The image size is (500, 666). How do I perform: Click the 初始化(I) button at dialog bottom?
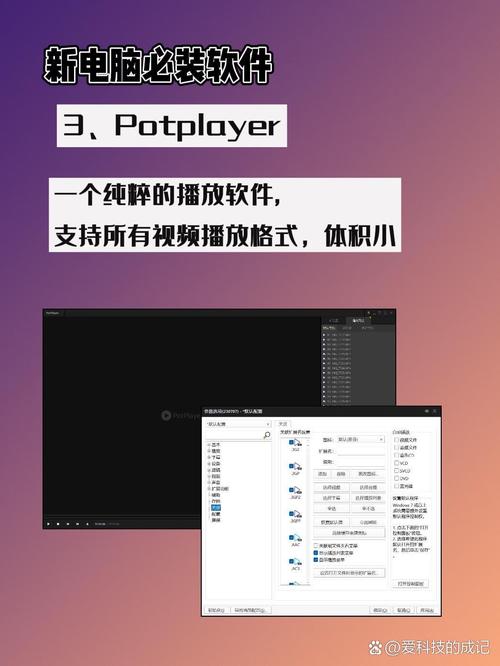point(216,610)
